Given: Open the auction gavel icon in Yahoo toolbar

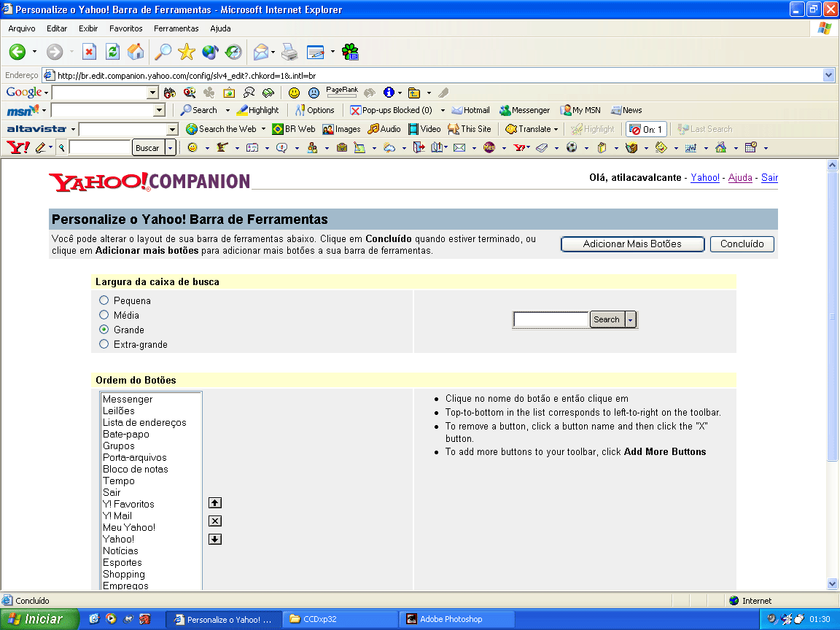Looking at the screenshot, I should click(x=222, y=147).
